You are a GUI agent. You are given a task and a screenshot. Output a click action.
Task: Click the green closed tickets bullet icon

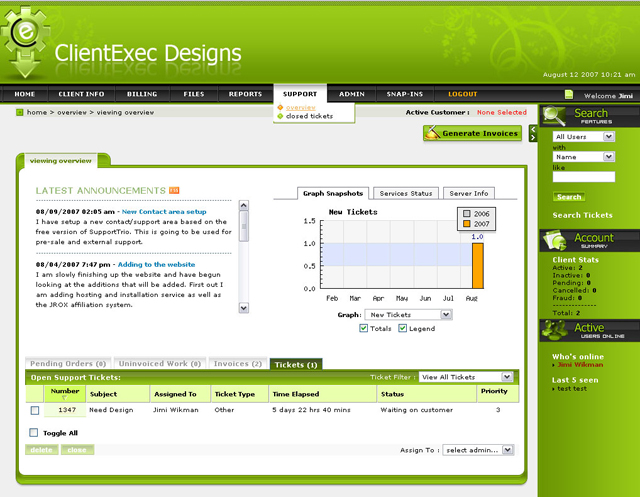tap(280, 116)
